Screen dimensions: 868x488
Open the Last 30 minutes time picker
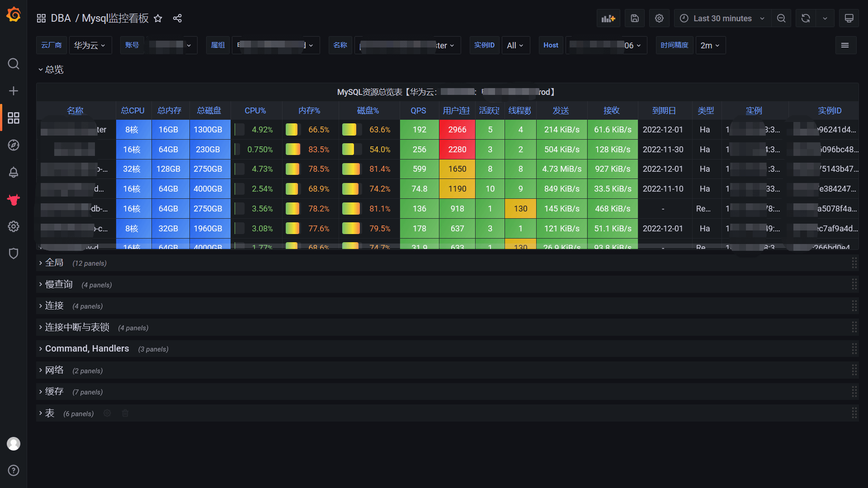(722, 19)
